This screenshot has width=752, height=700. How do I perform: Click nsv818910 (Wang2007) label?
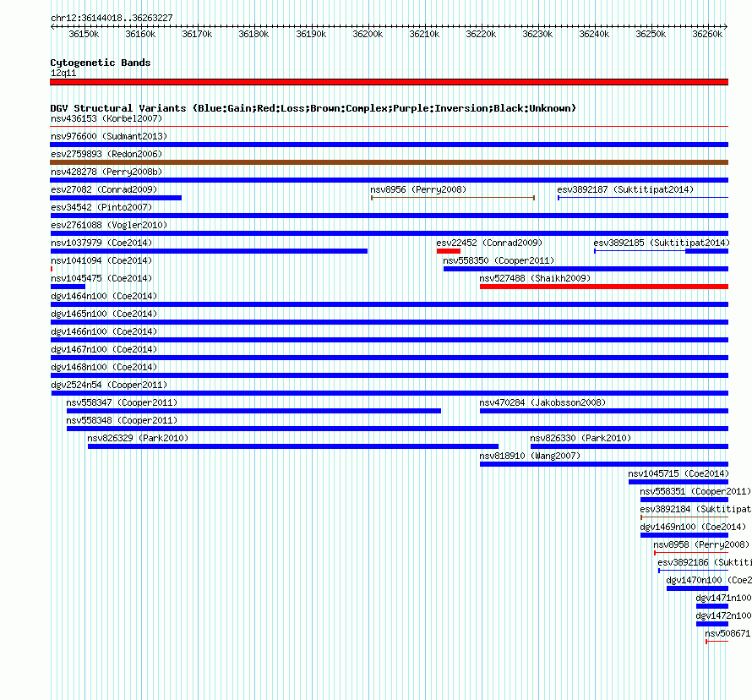[530, 456]
